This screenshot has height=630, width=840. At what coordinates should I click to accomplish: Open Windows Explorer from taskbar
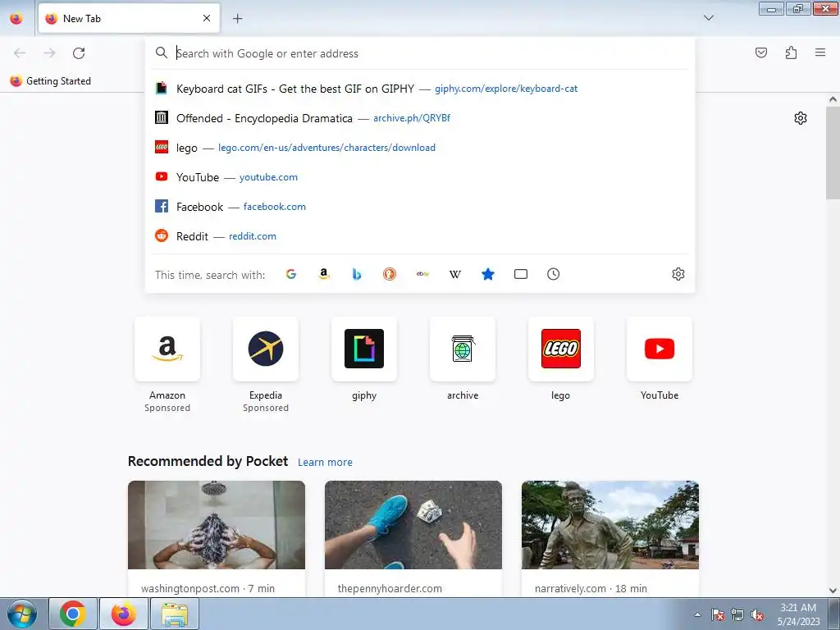click(x=175, y=614)
